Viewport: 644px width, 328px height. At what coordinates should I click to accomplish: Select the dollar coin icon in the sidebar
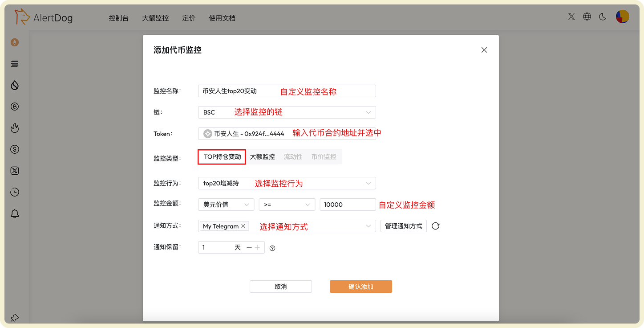[15, 149]
